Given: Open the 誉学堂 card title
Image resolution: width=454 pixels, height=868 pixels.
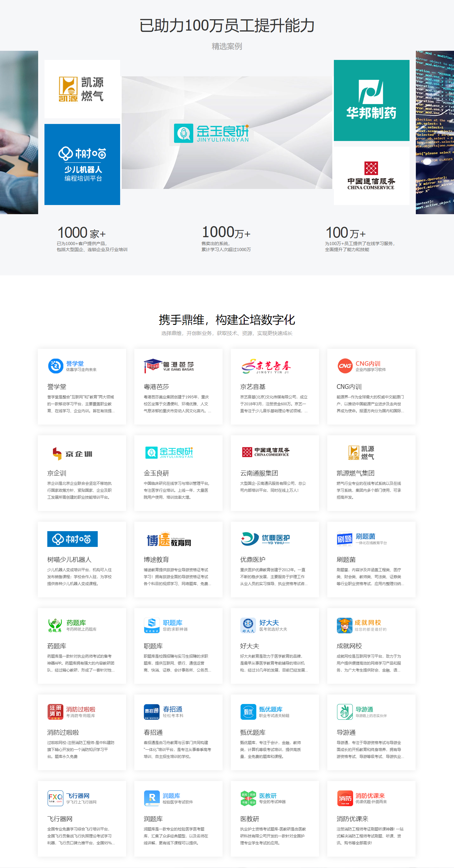Looking at the screenshot, I should (56, 386).
